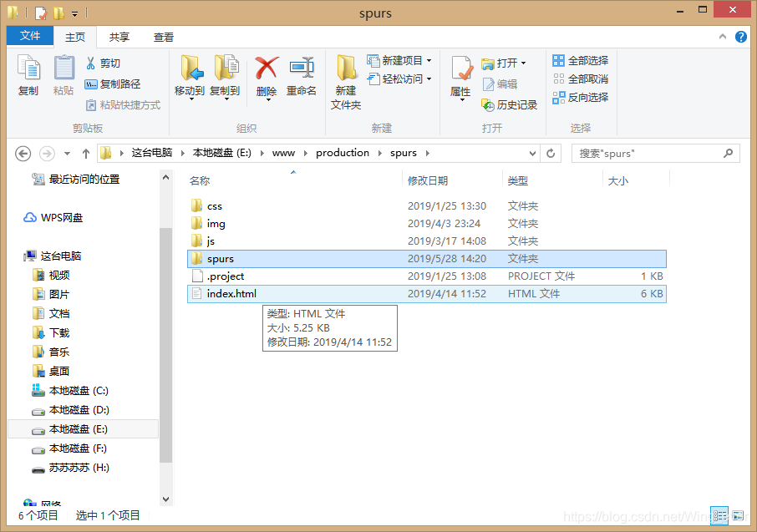Select the 复制 (Copy) icon in ribbon
Viewport: 757px width, 532px height.
[x=28, y=75]
